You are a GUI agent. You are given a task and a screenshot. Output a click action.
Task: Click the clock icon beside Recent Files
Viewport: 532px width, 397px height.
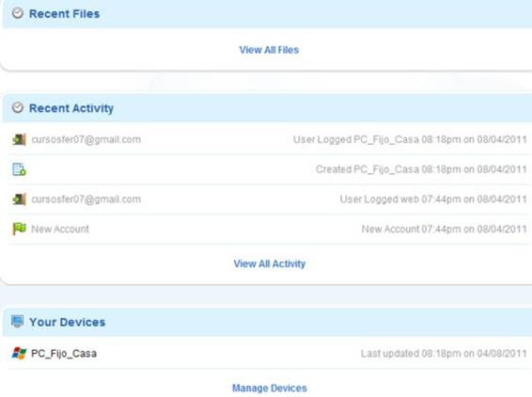(x=18, y=13)
